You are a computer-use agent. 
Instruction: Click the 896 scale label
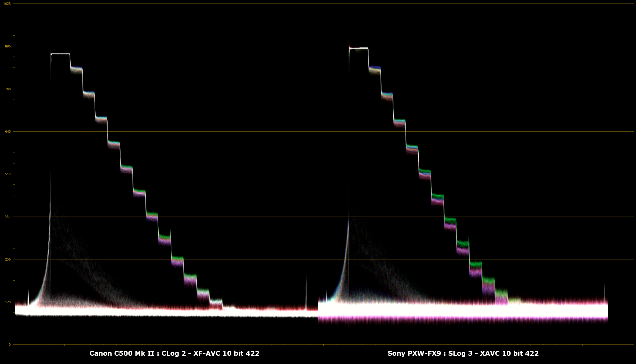(x=8, y=46)
